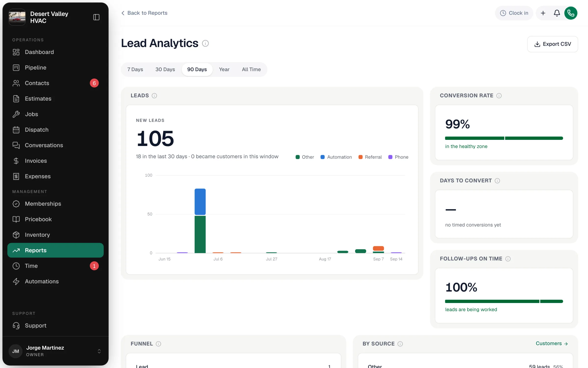Click '18 in the last 30 days' text
Image resolution: width=588 pixels, height=368 pixels.
coord(161,157)
